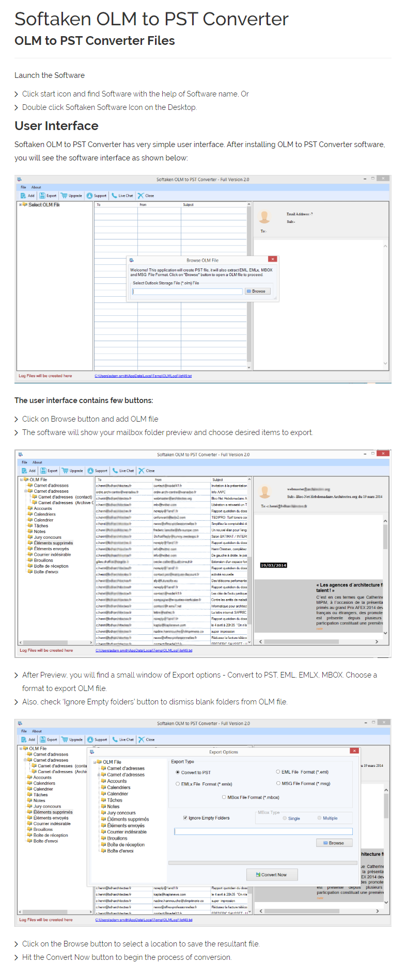Select EMLx File Format (*.emlx) radio button
The height and width of the screenshot is (980, 406).
(178, 784)
